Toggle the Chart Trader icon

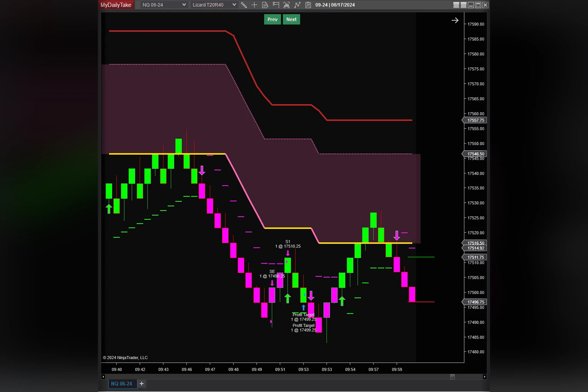(276, 5)
